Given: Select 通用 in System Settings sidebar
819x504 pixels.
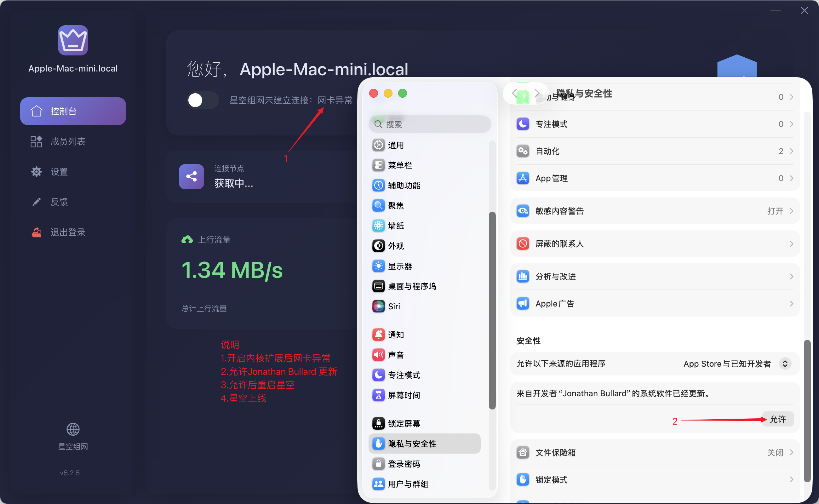Looking at the screenshot, I should 395,145.
